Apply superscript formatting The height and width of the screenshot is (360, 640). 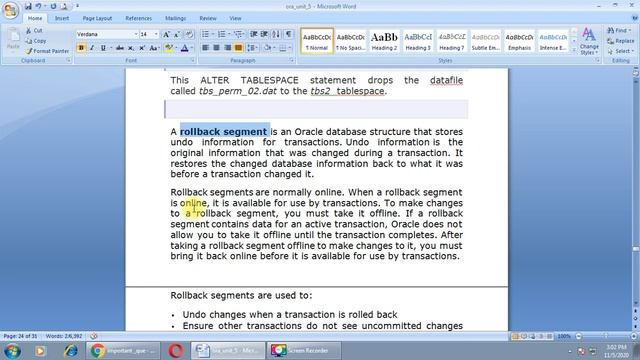pyautogui.click(x=142, y=48)
